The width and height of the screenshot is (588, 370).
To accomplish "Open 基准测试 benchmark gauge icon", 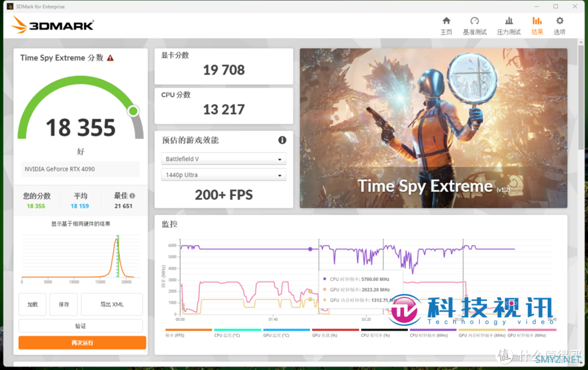I will tap(474, 21).
